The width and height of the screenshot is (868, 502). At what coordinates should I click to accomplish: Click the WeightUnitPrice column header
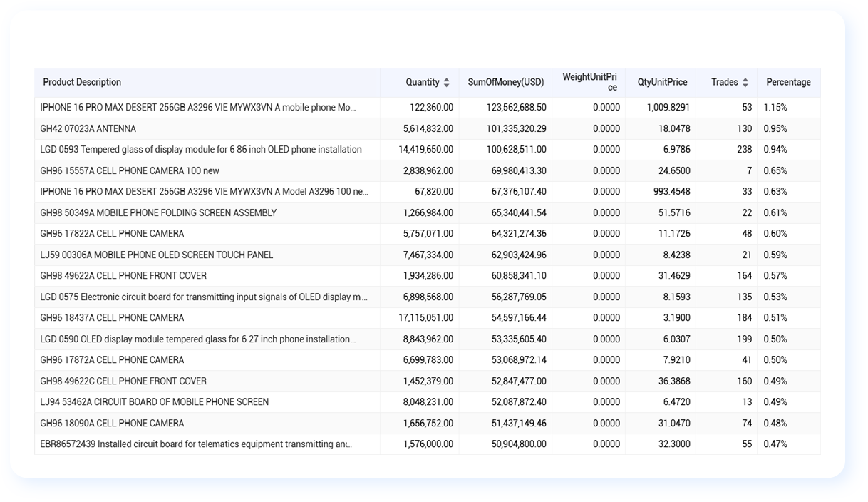[x=589, y=83]
